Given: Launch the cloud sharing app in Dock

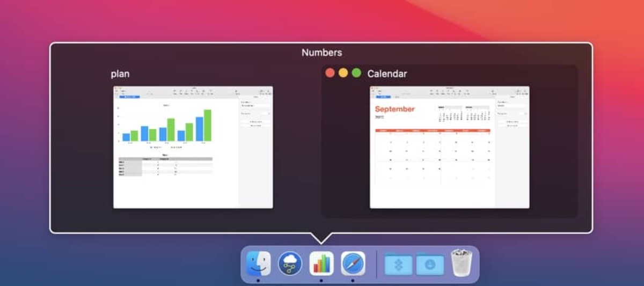Looking at the screenshot, I should coord(290,263).
